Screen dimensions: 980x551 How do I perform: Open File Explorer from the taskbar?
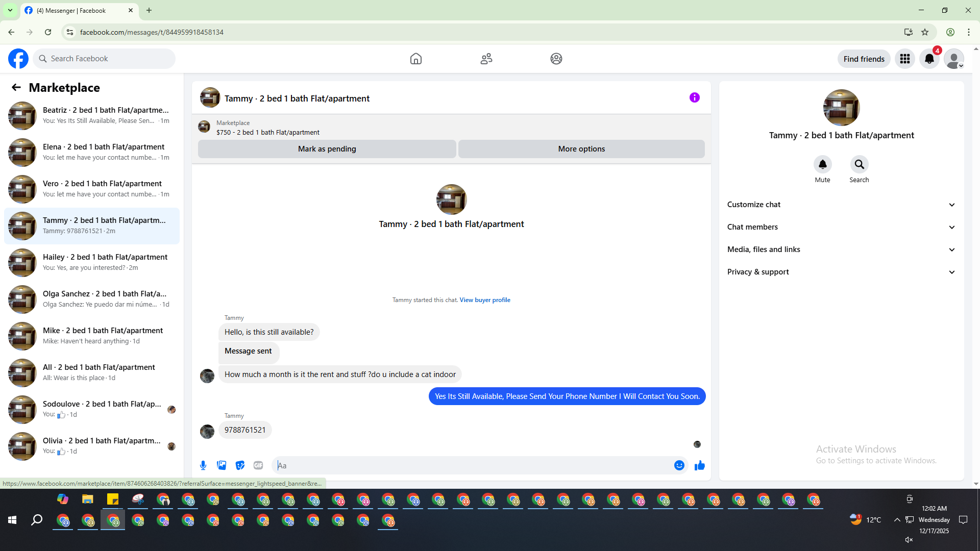click(88, 499)
